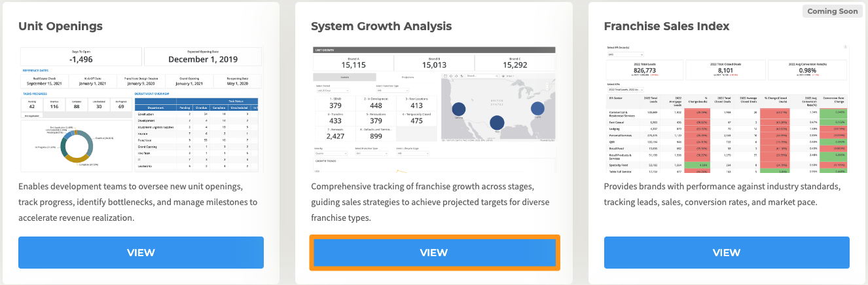Click VIEW for Franchise Sales Index

pos(727,252)
